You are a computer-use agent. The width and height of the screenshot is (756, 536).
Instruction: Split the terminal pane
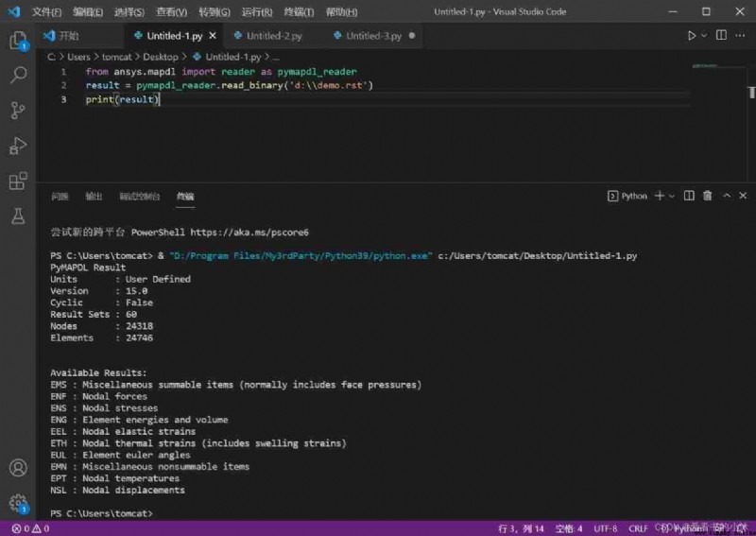point(689,196)
